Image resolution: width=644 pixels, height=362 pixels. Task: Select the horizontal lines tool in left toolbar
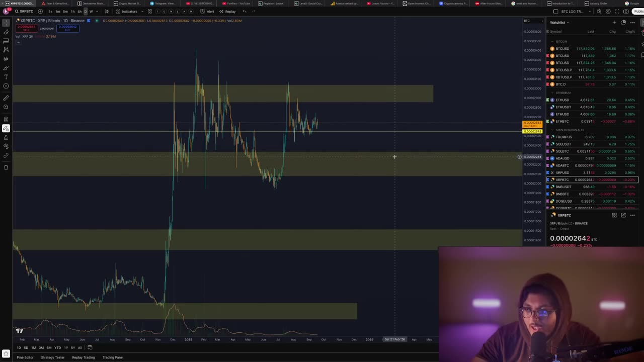pyautogui.click(x=6, y=41)
